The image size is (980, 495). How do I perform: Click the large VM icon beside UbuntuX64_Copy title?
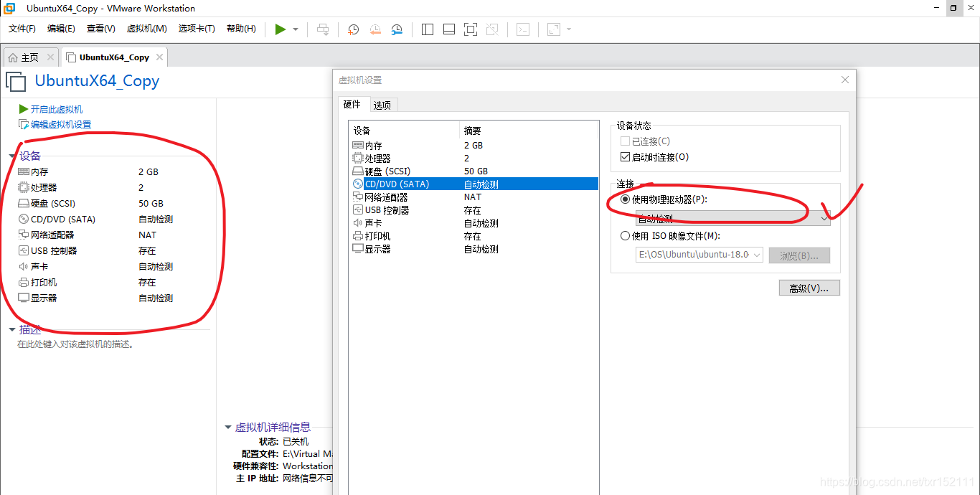pyautogui.click(x=17, y=82)
